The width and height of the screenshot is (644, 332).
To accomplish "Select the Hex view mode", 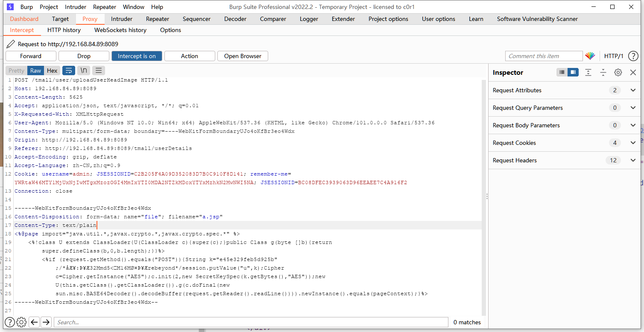I will coord(52,71).
